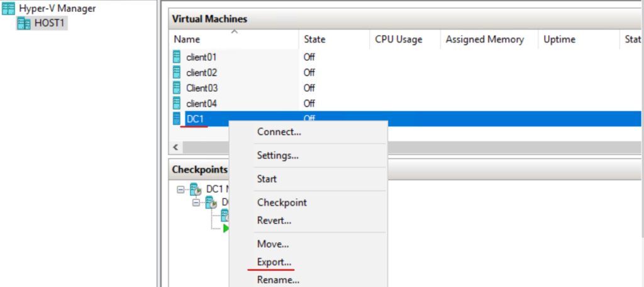Viewport: 644px width, 287px height.
Task: Click the client02 virtual machine icon
Action: [177, 72]
